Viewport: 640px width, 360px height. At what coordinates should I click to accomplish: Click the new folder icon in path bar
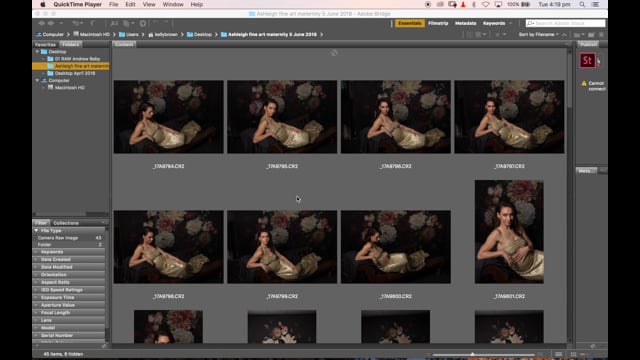click(x=591, y=35)
